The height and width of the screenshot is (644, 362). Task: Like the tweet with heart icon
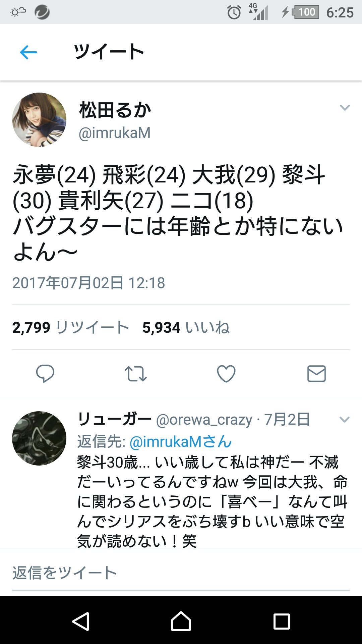pyautogui.click(x=226, y=374)
